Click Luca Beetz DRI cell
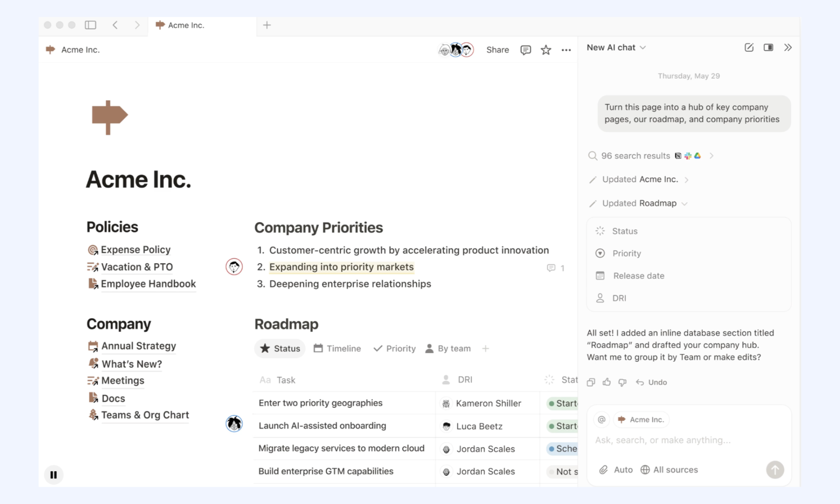 tap(487, 426)
